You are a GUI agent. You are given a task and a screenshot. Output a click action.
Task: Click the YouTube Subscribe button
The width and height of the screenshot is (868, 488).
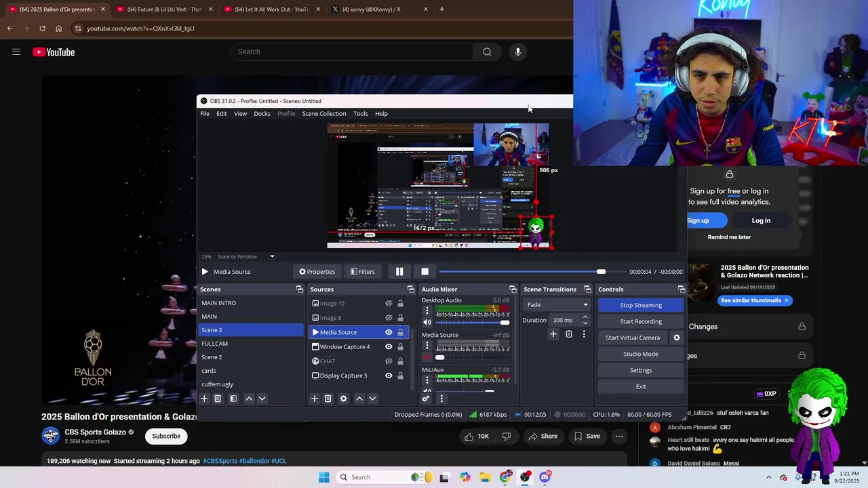(x=166, y=436)
